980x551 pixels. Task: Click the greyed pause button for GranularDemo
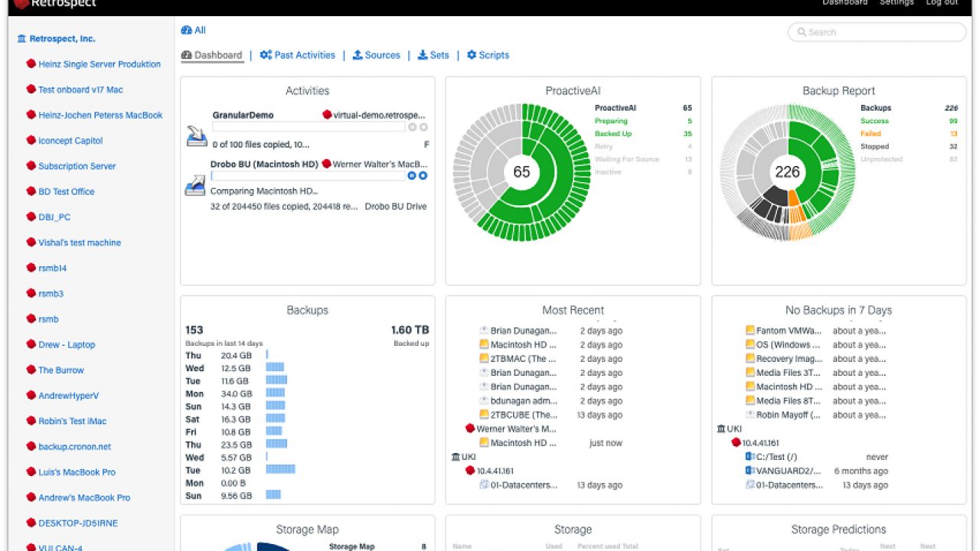(412, 127)
